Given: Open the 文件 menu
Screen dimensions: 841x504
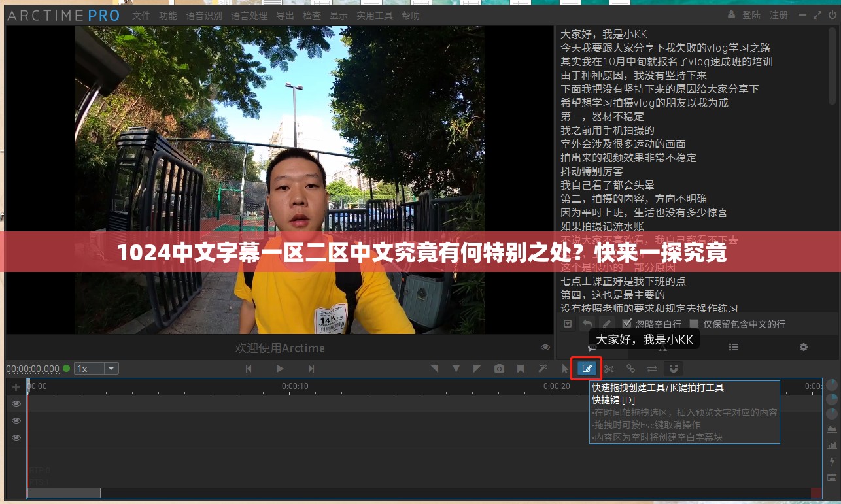Looking at the screenshot, I should coord(141,15).
